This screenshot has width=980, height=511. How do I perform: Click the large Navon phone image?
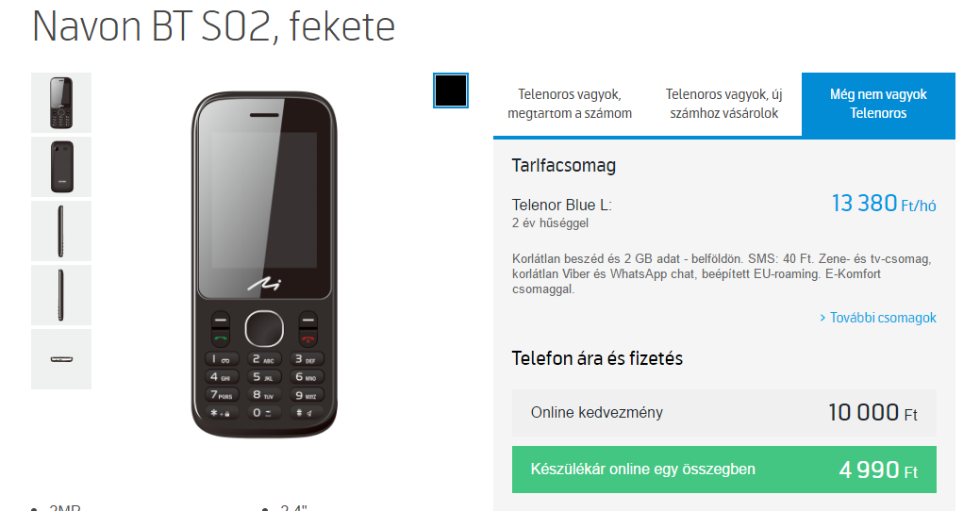point(264,264)
